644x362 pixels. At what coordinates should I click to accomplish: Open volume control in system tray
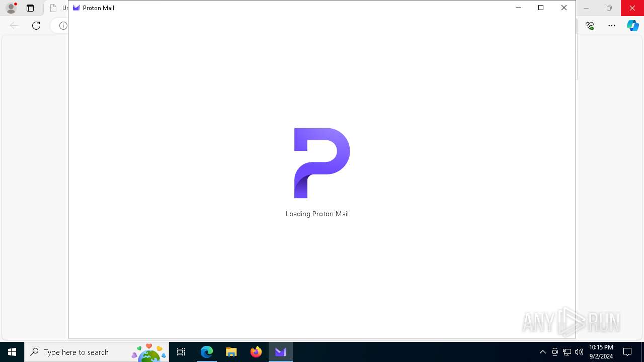[x=579, y=352]
